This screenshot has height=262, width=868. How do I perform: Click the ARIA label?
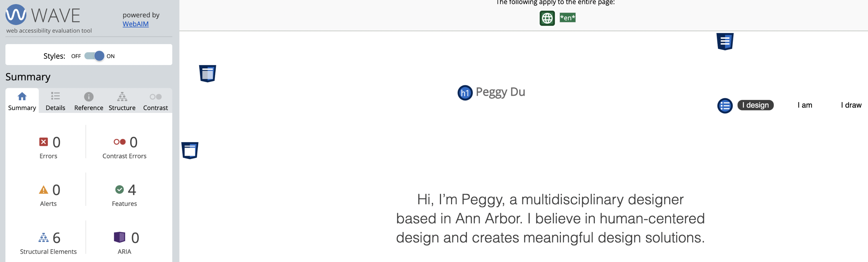click(124, 252)
